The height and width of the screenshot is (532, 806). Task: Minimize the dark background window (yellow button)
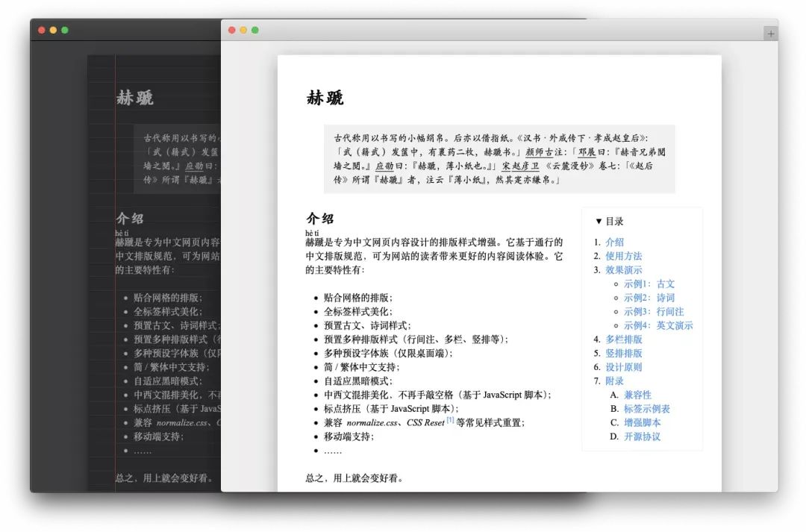pos(53,31)
